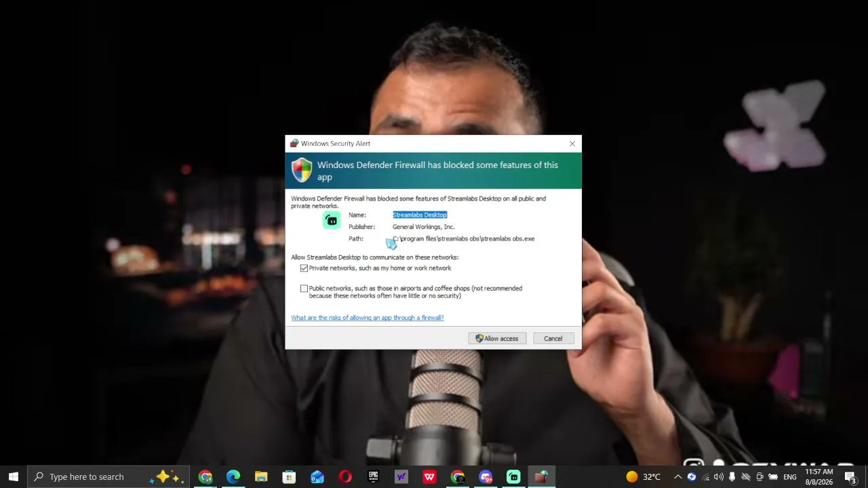Launch Opera browser from the taskbar
Viewport: 868px width, 488px height.
click(x=345, y=476)
